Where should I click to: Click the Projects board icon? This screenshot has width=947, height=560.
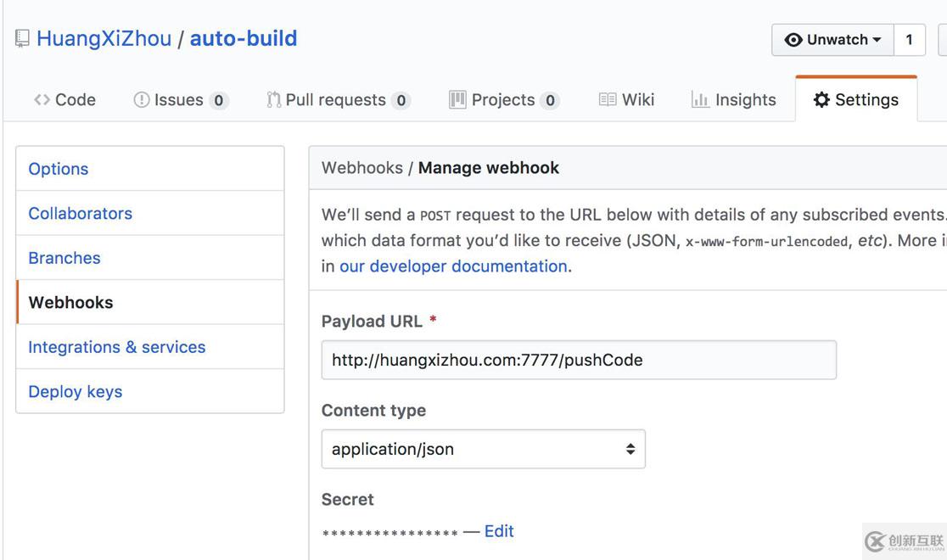point(457,100)
